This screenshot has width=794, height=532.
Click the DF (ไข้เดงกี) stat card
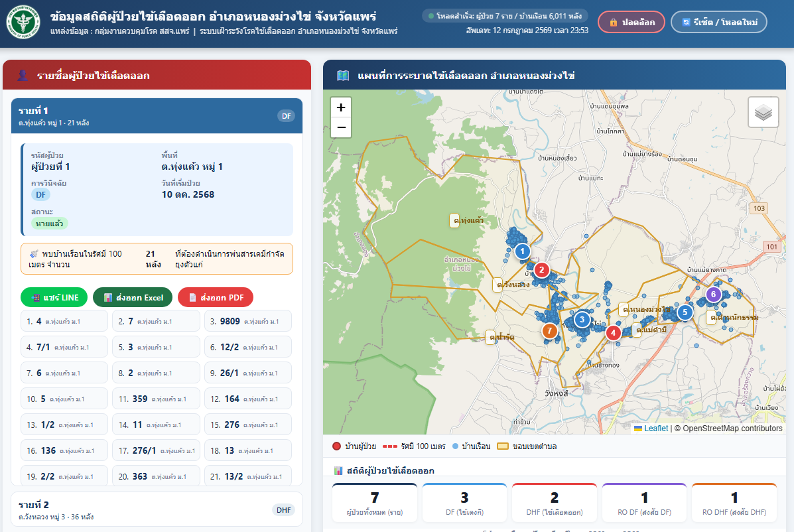pyautogui.click(x=464, y=503)
